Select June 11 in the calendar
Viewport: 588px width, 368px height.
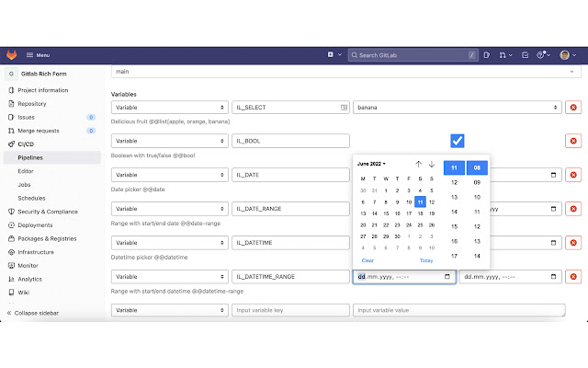coord(420,202)
